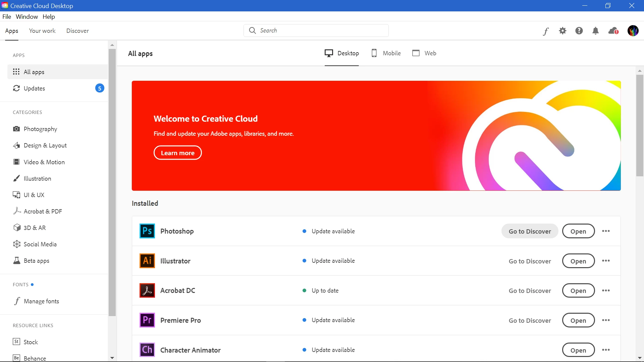Switch to Your work tab

pyautogui.click(x=42, y=31)
